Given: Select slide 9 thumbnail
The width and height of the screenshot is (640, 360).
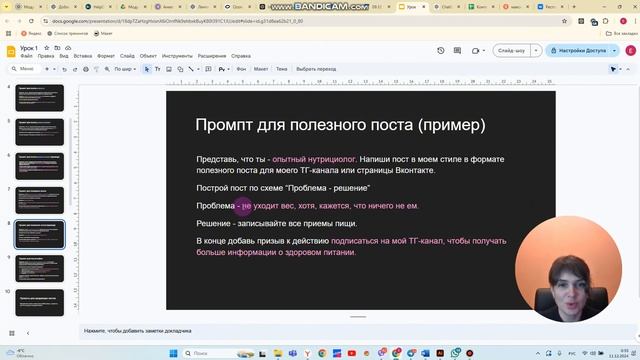Looking at the screenshot, I should 40,269.
